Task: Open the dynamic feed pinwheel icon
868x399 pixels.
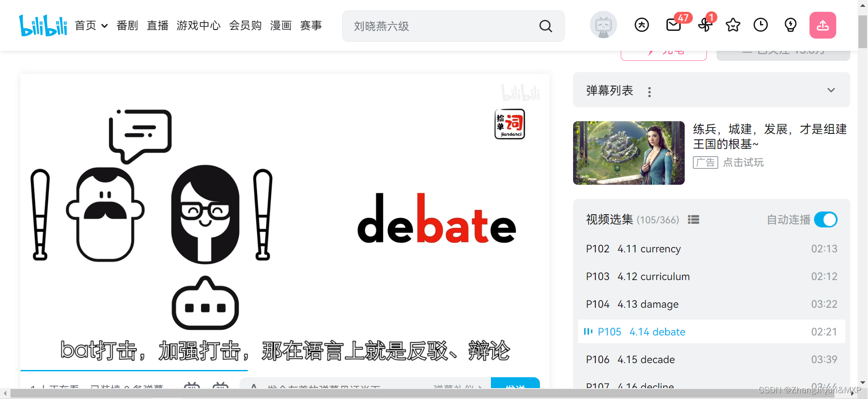Action: [705, 25]
